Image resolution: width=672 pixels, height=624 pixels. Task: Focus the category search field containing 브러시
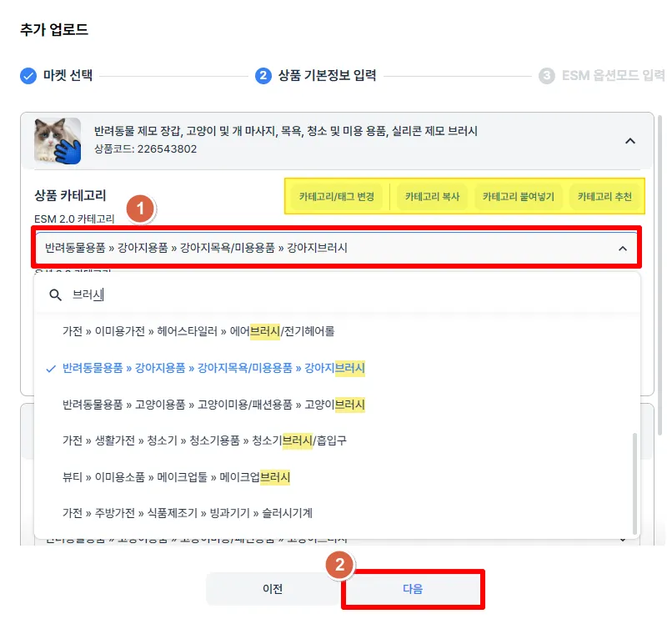point(337,295)
